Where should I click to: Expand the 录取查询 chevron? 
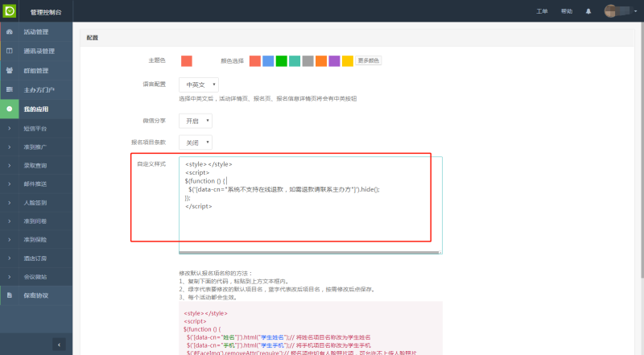(x=10, y=165)
